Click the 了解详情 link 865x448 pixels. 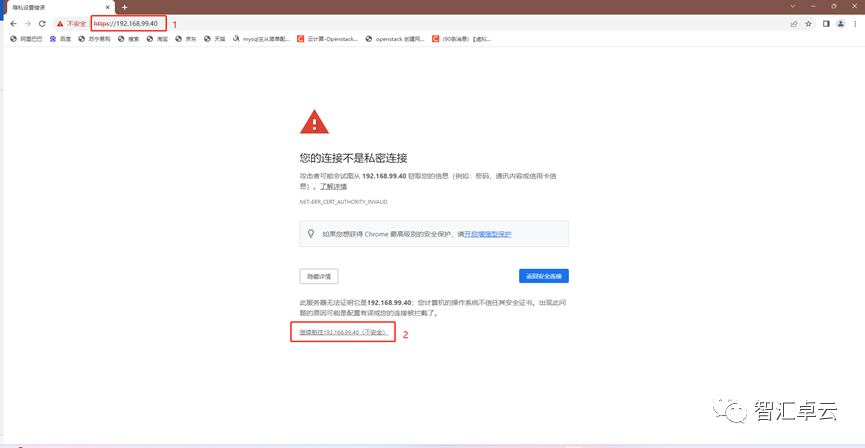(x=333, y=186)
